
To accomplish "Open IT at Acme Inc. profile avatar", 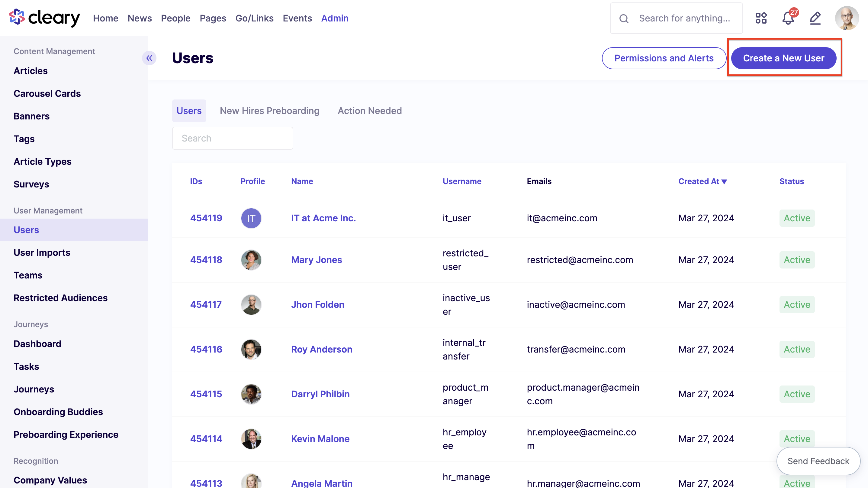I will 251,218.
